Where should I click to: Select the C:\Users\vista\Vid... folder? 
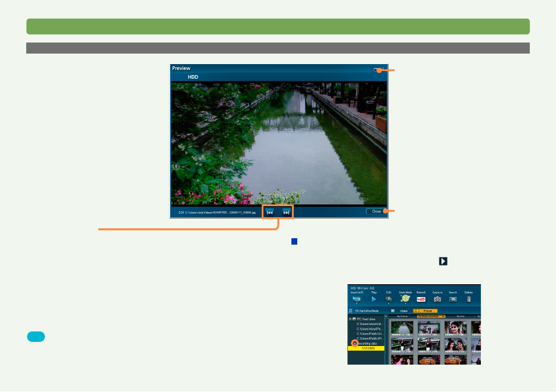[x=369, y=324]
